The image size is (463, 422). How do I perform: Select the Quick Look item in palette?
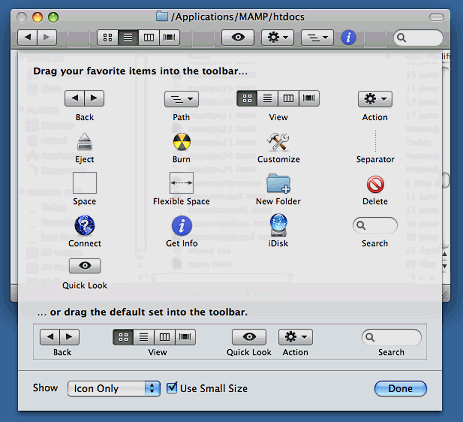click(85, 266)
